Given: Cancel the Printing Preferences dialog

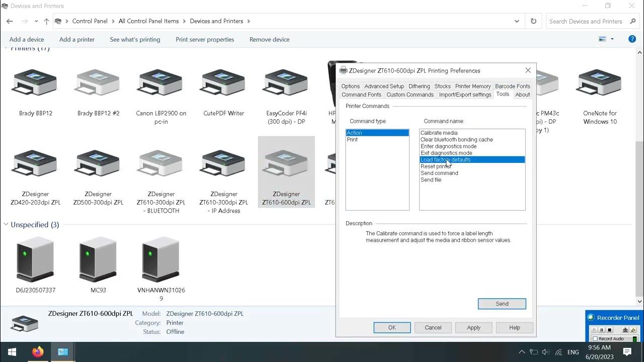Looking at the screenshot, I should (x=433, y=327).
